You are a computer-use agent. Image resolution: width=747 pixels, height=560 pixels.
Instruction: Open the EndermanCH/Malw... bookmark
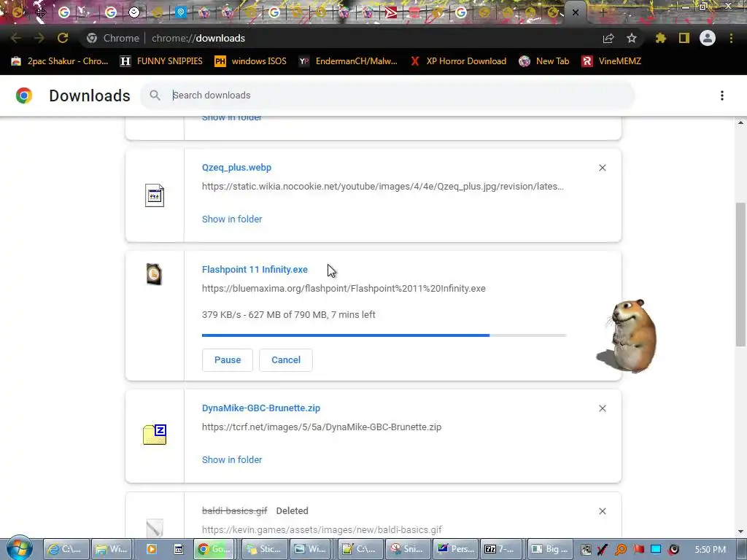click(348, 61)
